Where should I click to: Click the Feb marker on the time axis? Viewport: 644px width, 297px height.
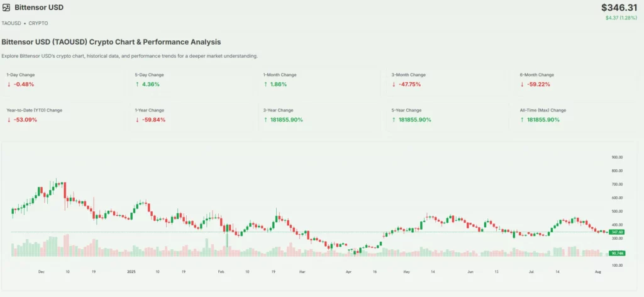[221, 272]
